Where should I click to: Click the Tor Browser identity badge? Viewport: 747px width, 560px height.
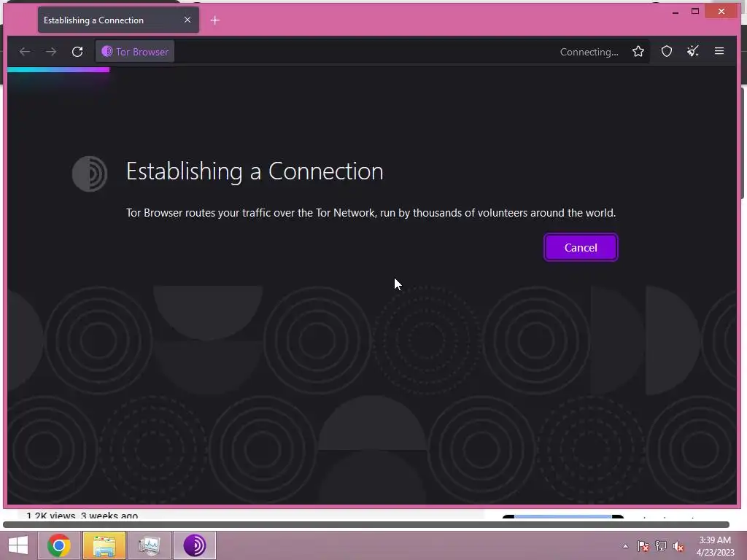coord(135,52)
